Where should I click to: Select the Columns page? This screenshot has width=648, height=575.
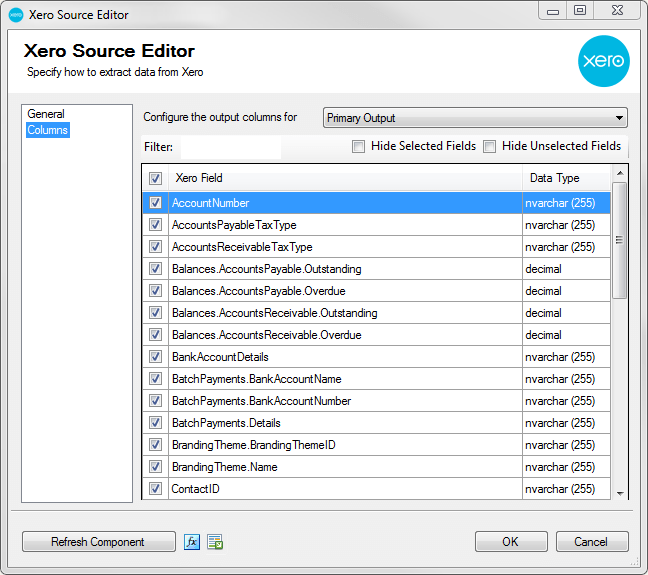point(48,130)
